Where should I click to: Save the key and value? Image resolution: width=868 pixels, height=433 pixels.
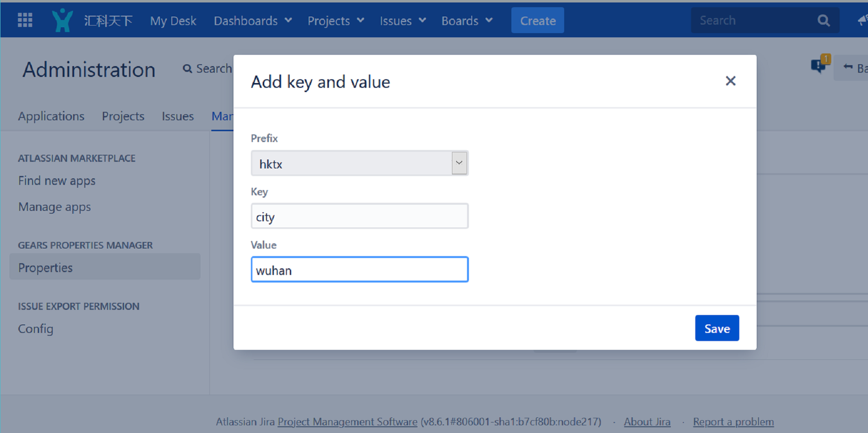[x=717, y=328]
